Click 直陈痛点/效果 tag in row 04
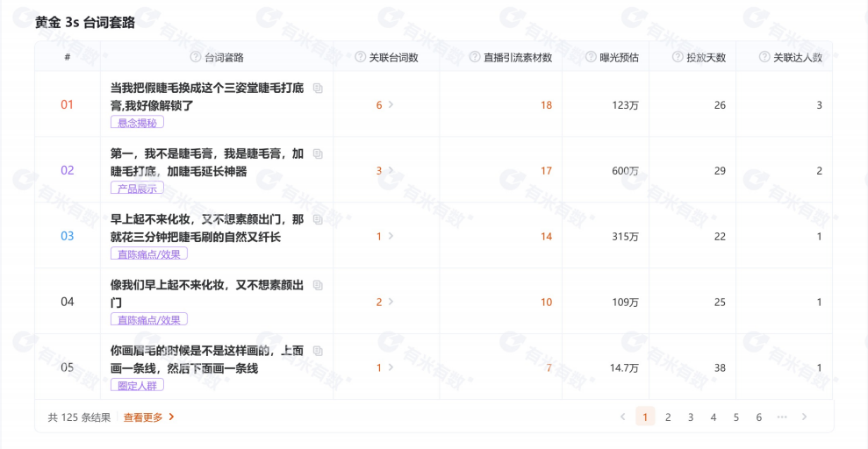The image size is (868, 449). click(x=149, y=319)
